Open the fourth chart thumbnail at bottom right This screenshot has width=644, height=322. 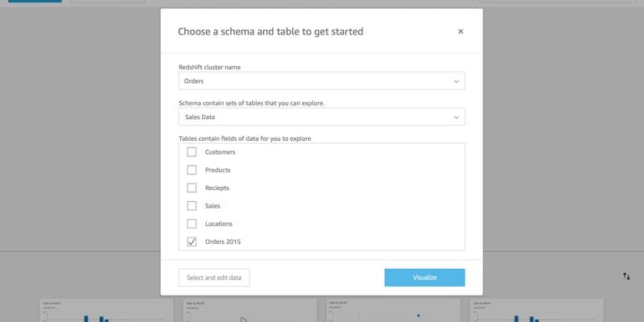coord(533,312)
